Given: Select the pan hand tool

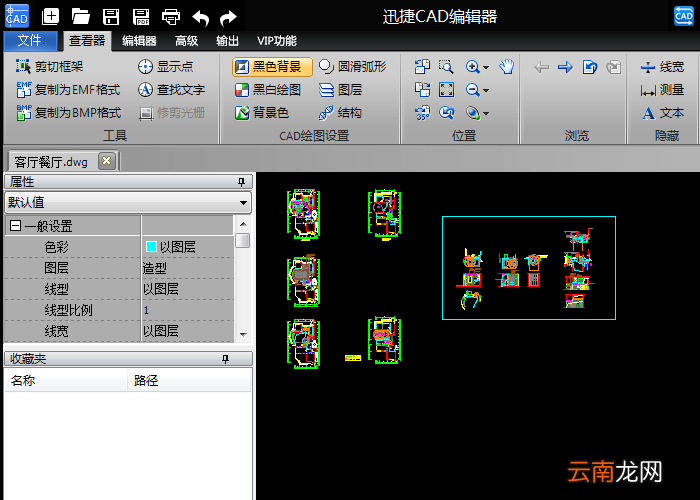Looking at the screenshot, I should point(507,67).
